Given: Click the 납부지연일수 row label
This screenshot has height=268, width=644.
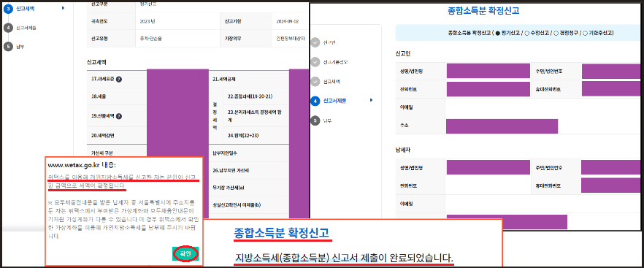Looking at the screenshot, I should tap(225, 153).
